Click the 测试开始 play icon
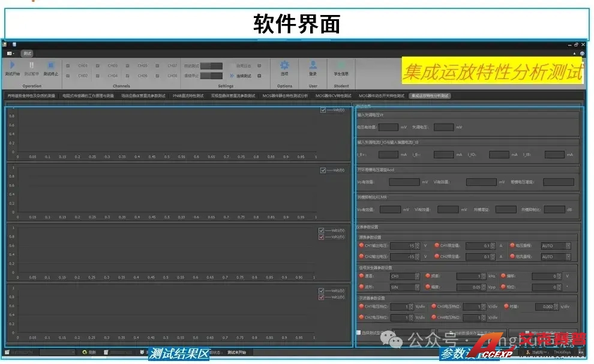 point(12,65)
